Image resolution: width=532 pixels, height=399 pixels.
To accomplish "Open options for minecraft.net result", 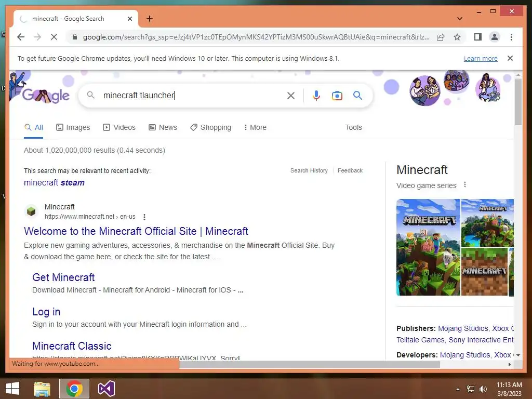I will point(144,217).
